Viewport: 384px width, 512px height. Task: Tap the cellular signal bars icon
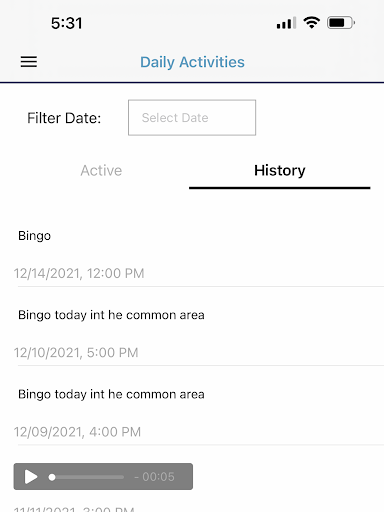pyautogui.click(x=286, y=23)
